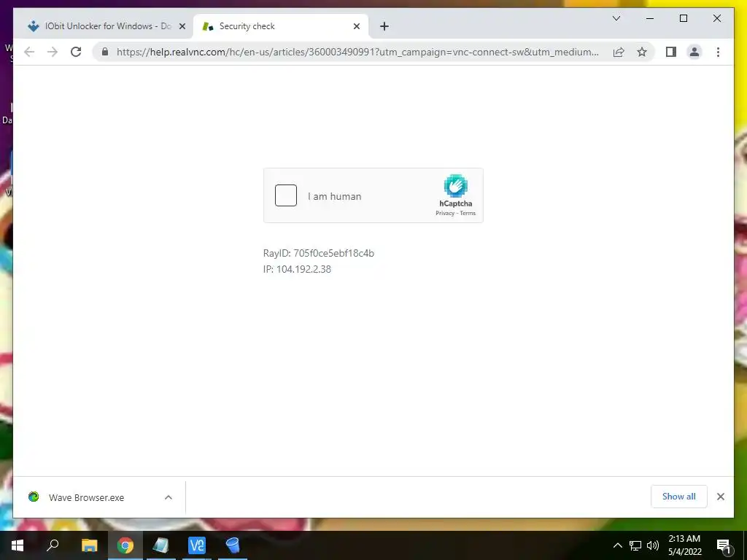Open the Chrome side panel
The width and height of the screenshot is (747, 560).
(671, 52)
